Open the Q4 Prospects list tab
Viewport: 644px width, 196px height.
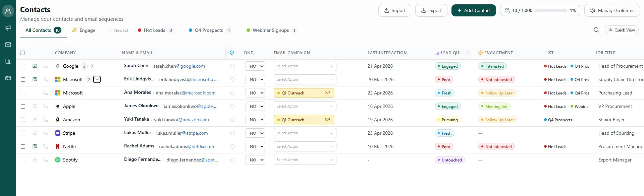209,30
